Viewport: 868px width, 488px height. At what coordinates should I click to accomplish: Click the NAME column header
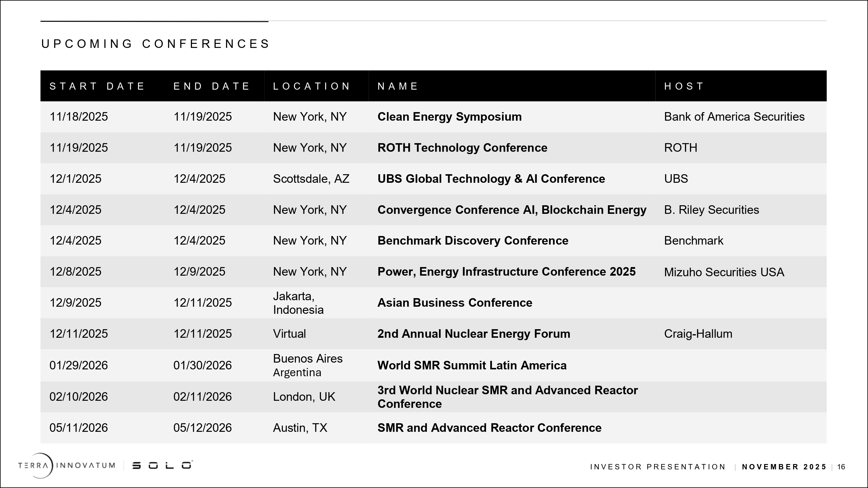(x=398, y=86)
